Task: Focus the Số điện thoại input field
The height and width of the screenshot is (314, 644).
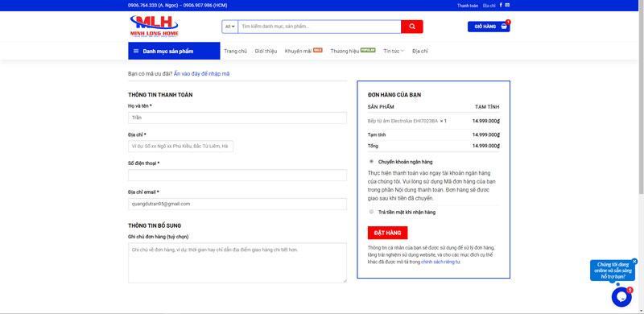Action: 237,175
